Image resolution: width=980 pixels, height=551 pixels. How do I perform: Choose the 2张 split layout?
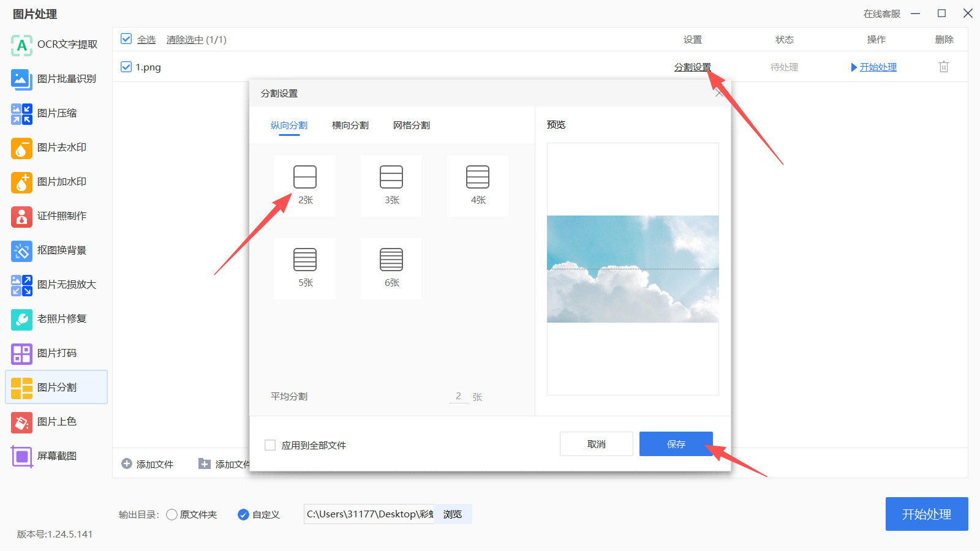point(305,186)
